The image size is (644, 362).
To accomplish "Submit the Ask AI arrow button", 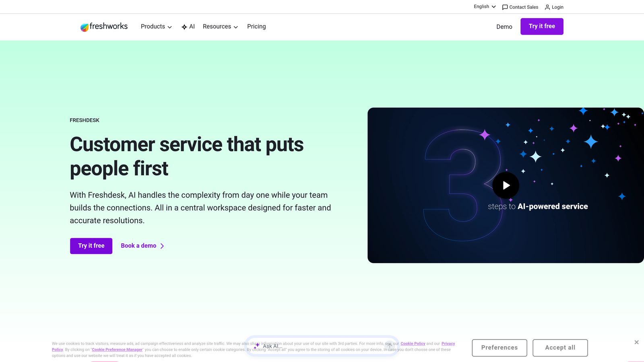I will pyautogui.click(x=389, y=346).
